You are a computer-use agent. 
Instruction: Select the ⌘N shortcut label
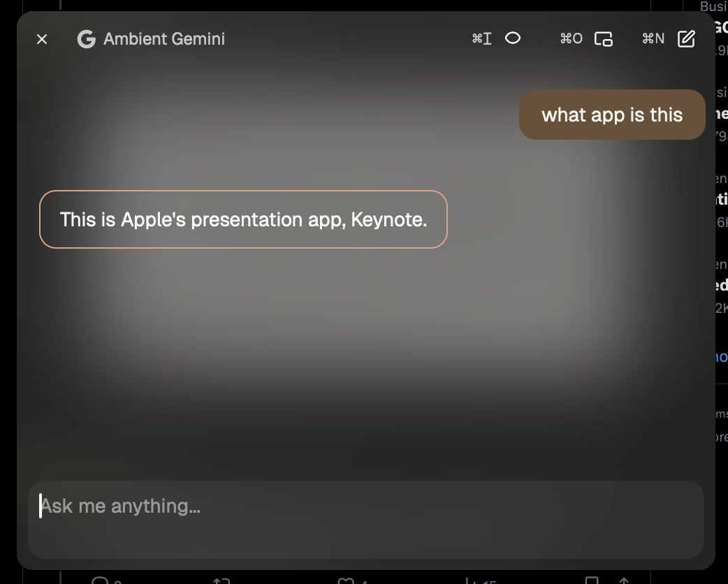pyautogui.click(x=653, y=38)
